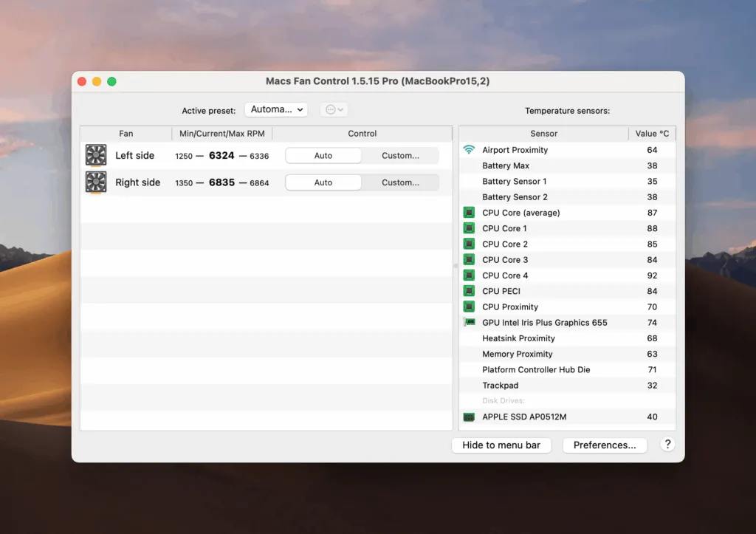Open Preferences

pyautogui.click(x=605, y=445)
